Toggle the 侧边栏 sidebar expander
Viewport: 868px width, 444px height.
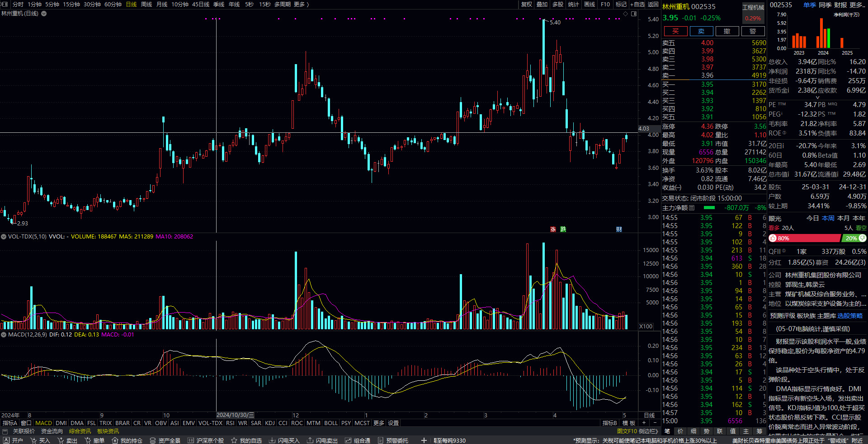click(648, 431)
